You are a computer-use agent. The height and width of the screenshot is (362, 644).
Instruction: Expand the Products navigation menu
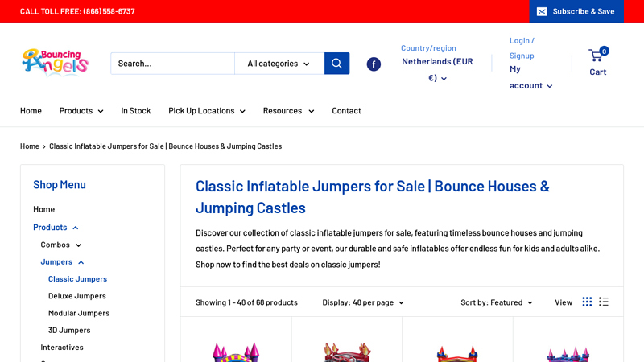[x=81, y=110]
